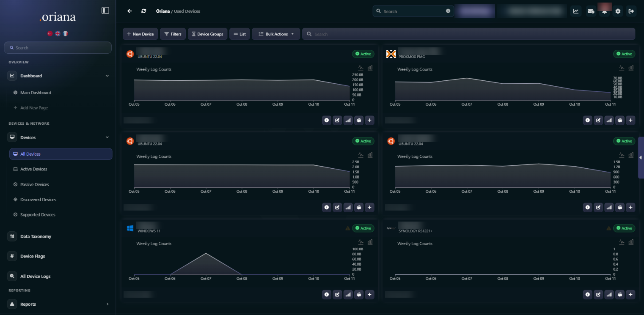The image size is (644, 315).
Task: Switch WINDOWS 11 chart to bar view
Action: (x=370, y=242)
